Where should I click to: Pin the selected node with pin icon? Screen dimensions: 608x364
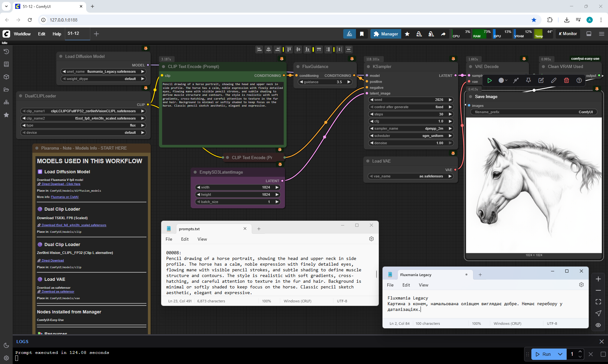529,80
